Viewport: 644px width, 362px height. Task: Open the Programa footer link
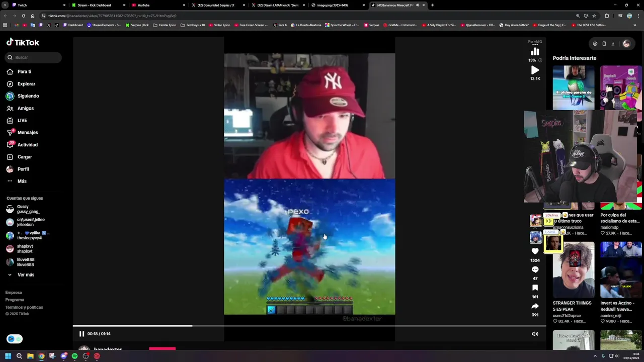click(x=15, y=300)
